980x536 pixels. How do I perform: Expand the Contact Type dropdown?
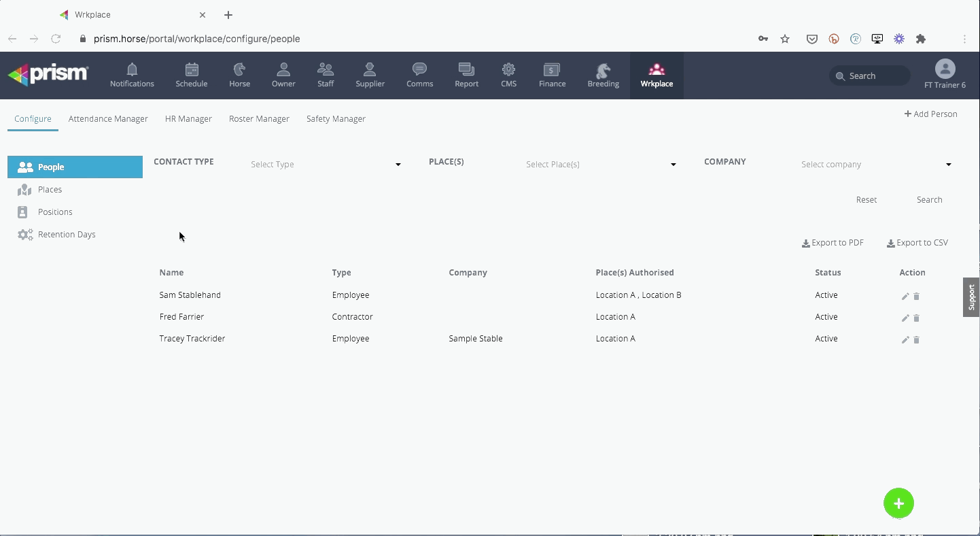pos(326,165)
